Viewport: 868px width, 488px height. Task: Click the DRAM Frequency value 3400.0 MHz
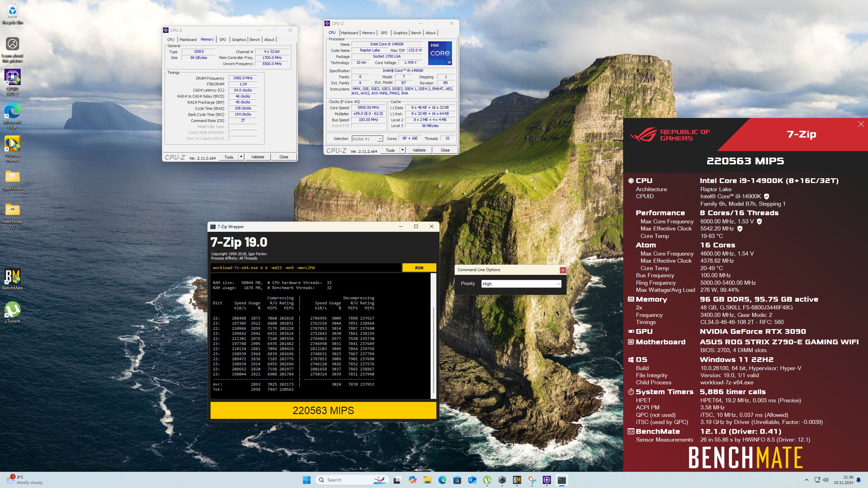click(x=243, y=78)
